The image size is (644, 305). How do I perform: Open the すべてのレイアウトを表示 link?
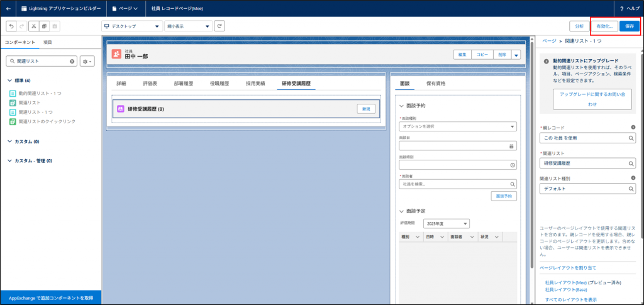(x=571, y=299)
